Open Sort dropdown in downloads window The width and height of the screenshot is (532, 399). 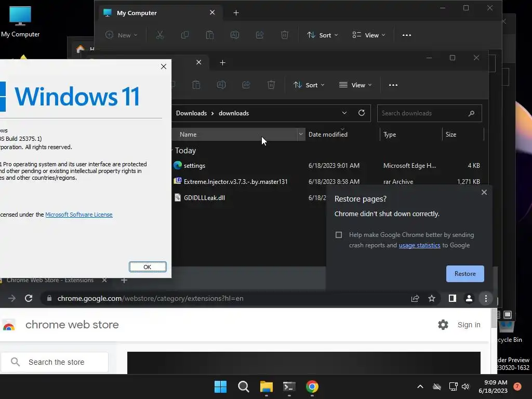click(309, 85)
